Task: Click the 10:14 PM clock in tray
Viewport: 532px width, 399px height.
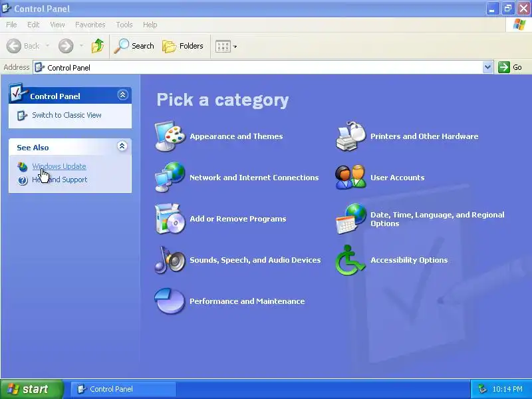Action: [507, 389]
